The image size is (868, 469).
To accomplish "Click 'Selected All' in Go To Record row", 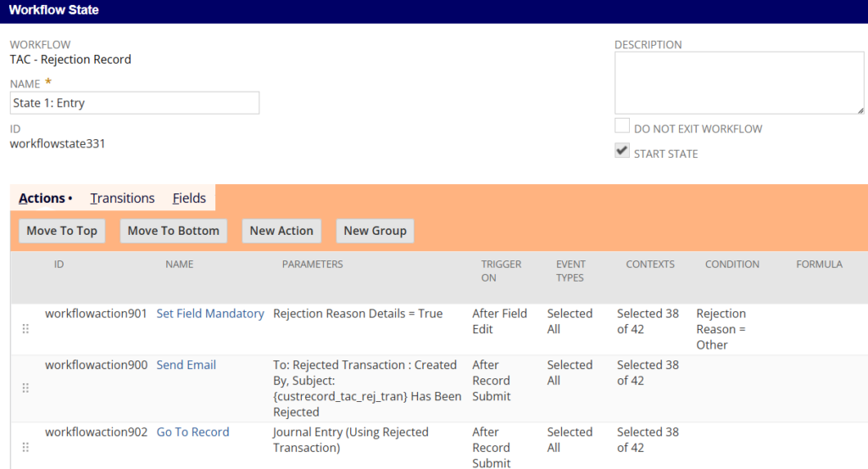I will (x=570, y=439).
